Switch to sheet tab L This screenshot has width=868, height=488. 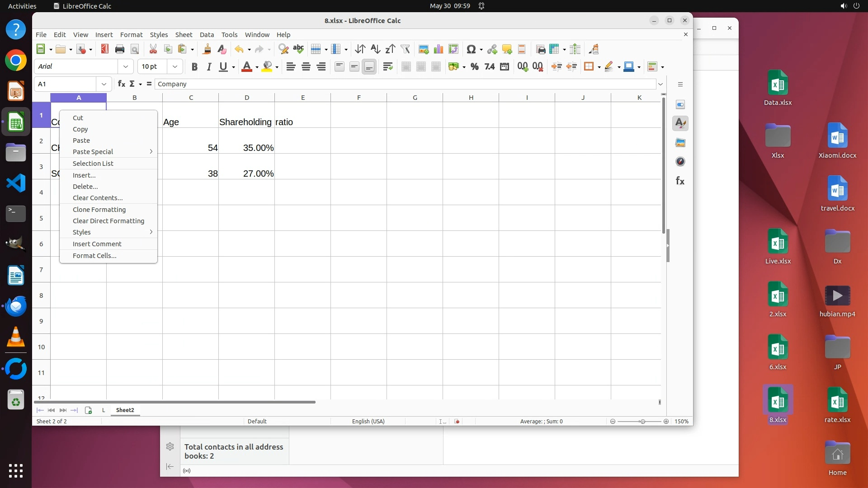tap(104, 410)
